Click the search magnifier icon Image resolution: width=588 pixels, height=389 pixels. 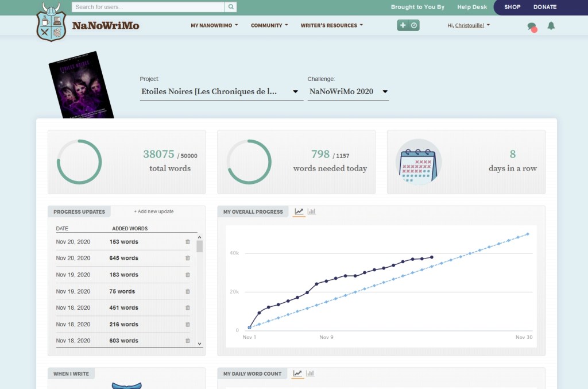coord(230,7)
